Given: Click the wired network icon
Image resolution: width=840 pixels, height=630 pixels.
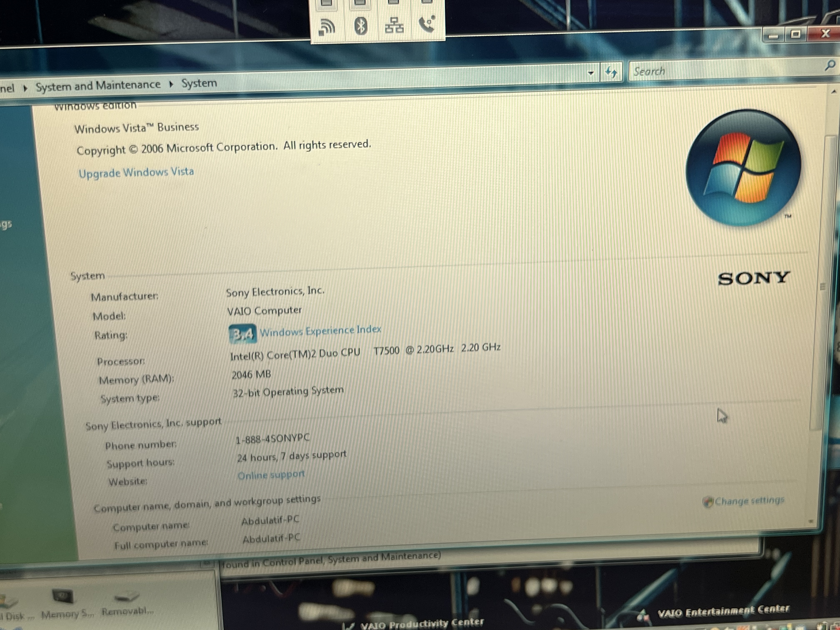Looking at the screenshot, I should 394,25.
